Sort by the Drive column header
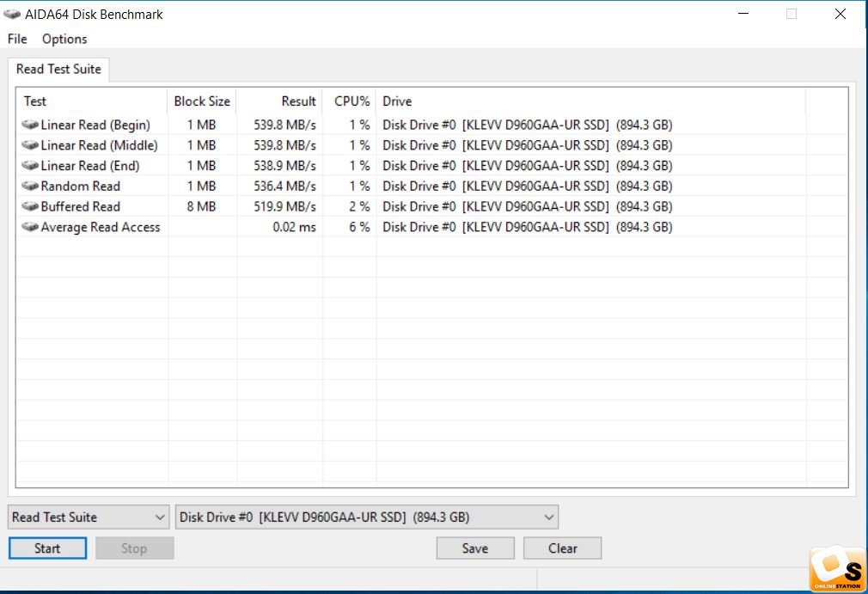The width and height of the screenshot is (868, 594). pos(590,101)
